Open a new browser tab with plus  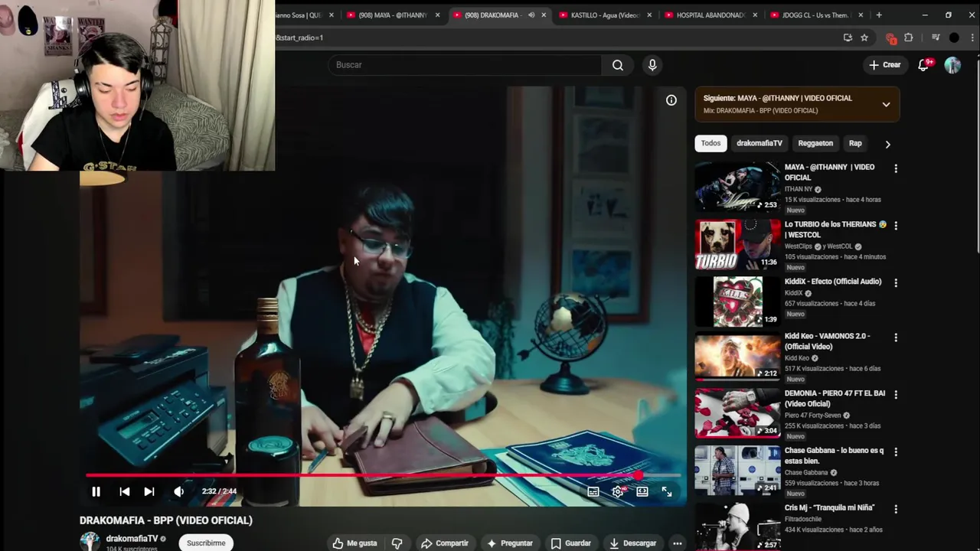pyautogui.click(x=878, y=15)
